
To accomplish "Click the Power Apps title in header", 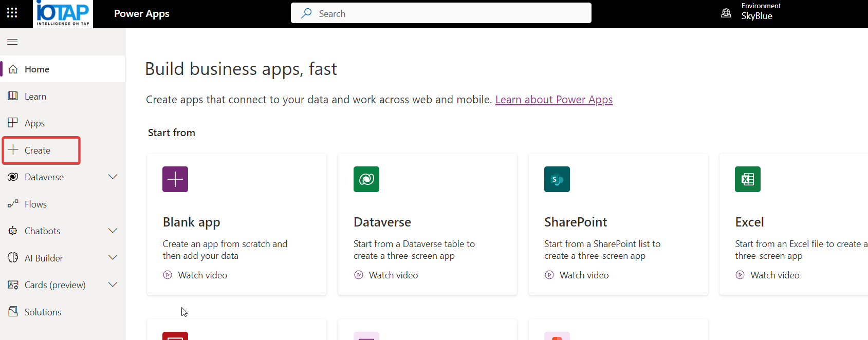I will 142,14.
